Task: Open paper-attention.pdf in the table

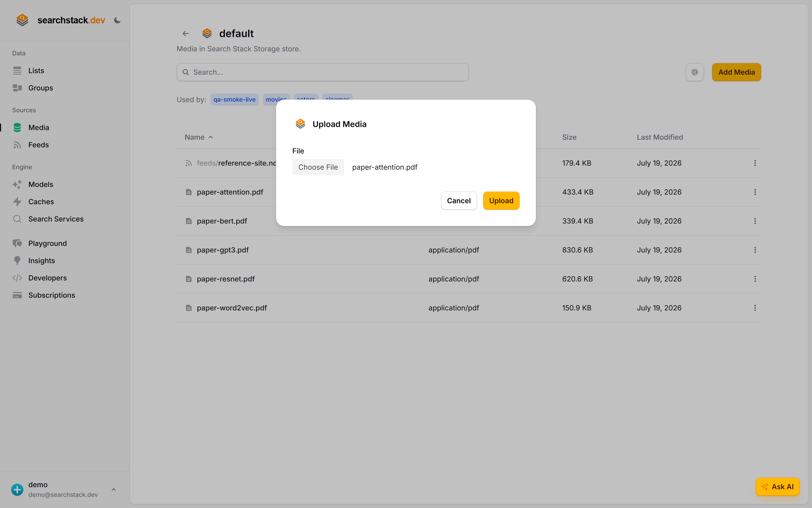Action: coord(230,192)
